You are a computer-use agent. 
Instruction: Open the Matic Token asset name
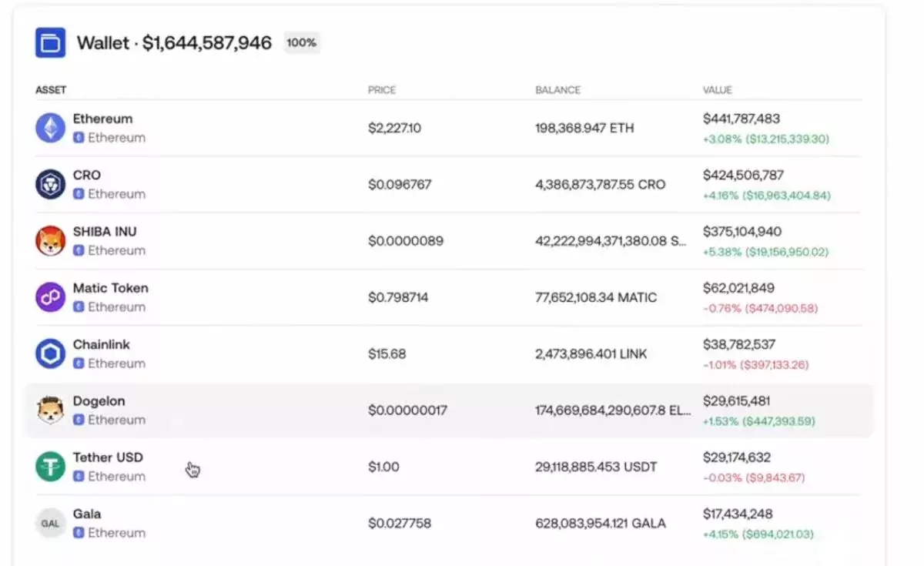111,288
